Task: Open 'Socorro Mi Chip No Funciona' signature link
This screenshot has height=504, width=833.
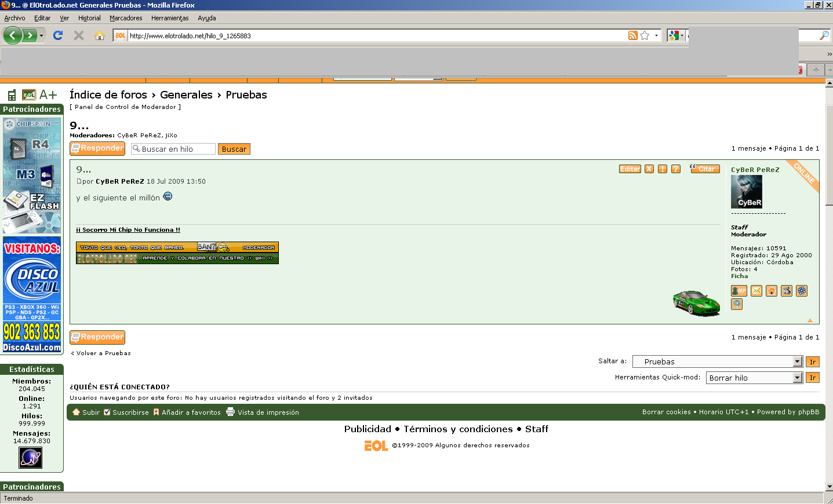Action: (x=128, y=230)
